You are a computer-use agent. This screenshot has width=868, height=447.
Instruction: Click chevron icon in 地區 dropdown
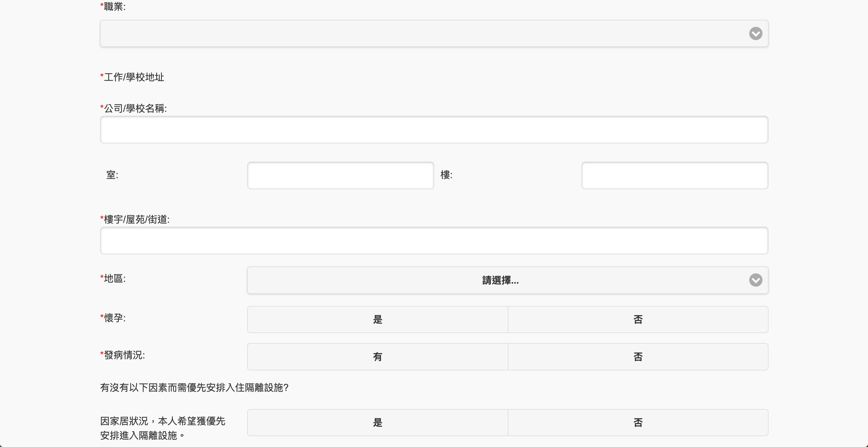click(x=756, y=280)
